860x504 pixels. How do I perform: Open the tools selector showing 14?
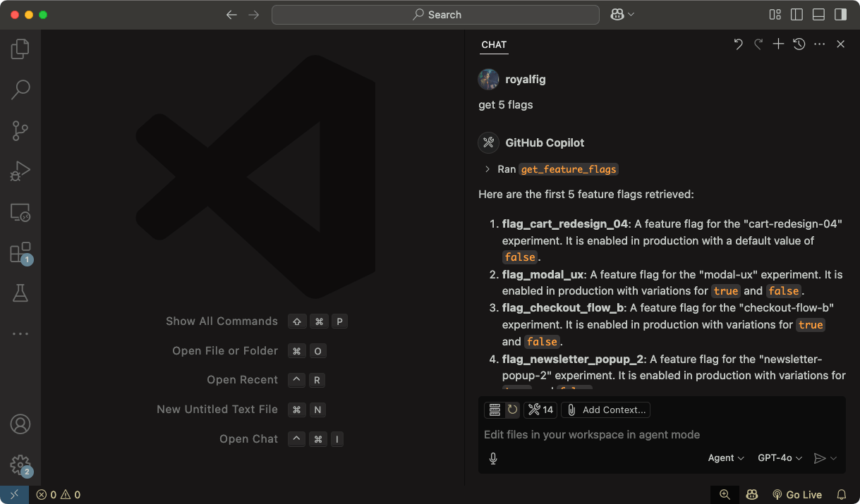pos(540,410)
